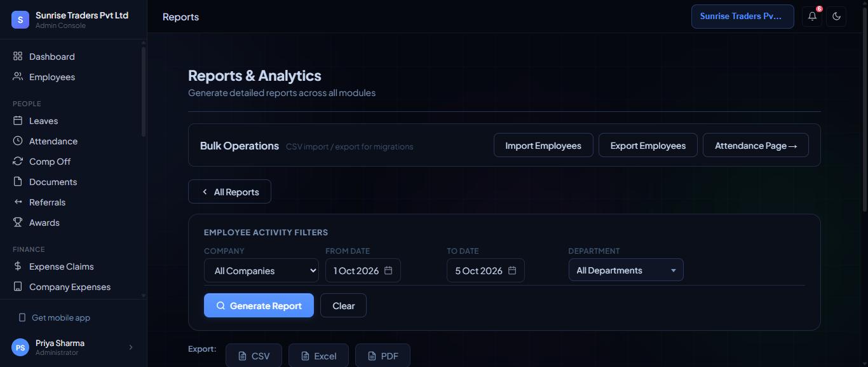
Task: Click the sidebar vertical scrollbar
Action: point(144,91)
